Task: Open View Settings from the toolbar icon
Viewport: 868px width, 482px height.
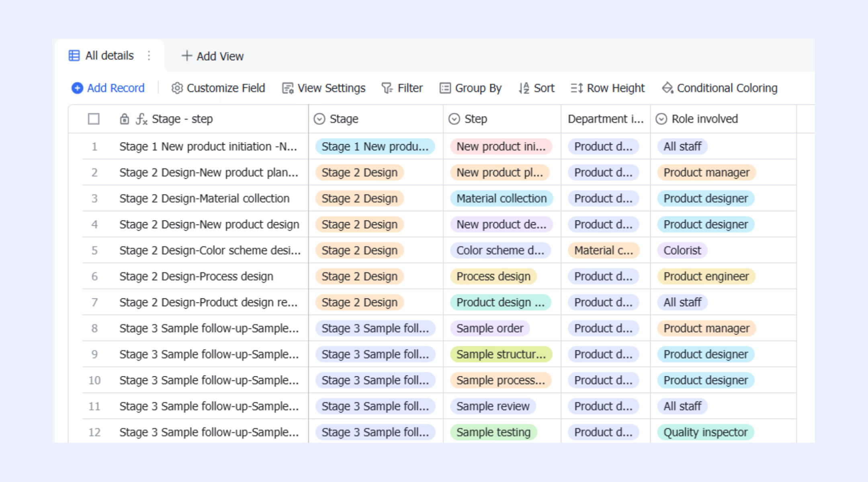Action: point(288,88)
